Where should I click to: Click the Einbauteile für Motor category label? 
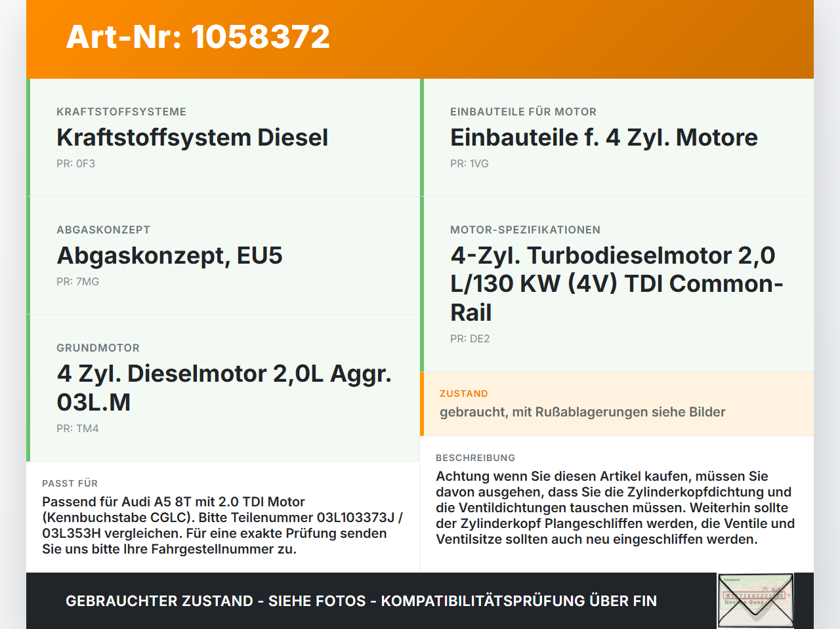523,112
